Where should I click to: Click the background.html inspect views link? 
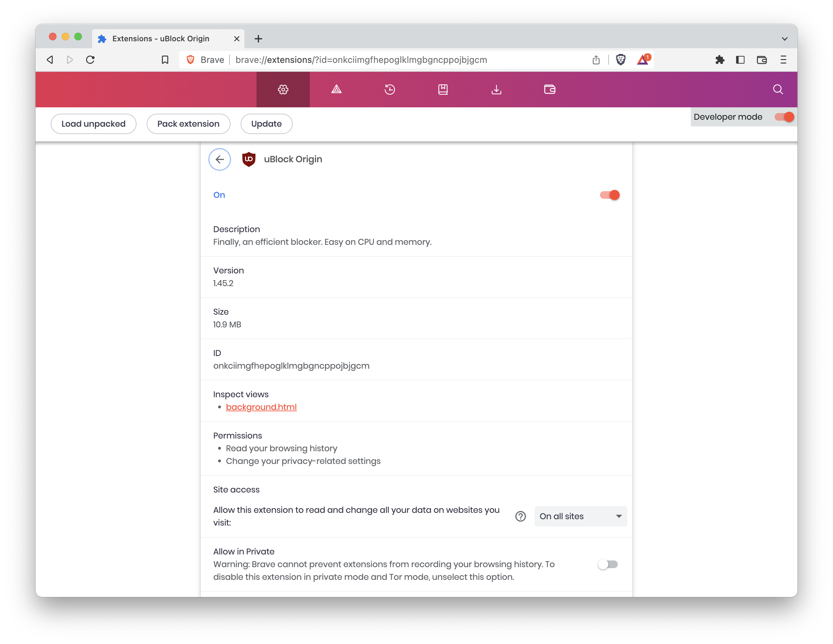(x=261, y=407)
